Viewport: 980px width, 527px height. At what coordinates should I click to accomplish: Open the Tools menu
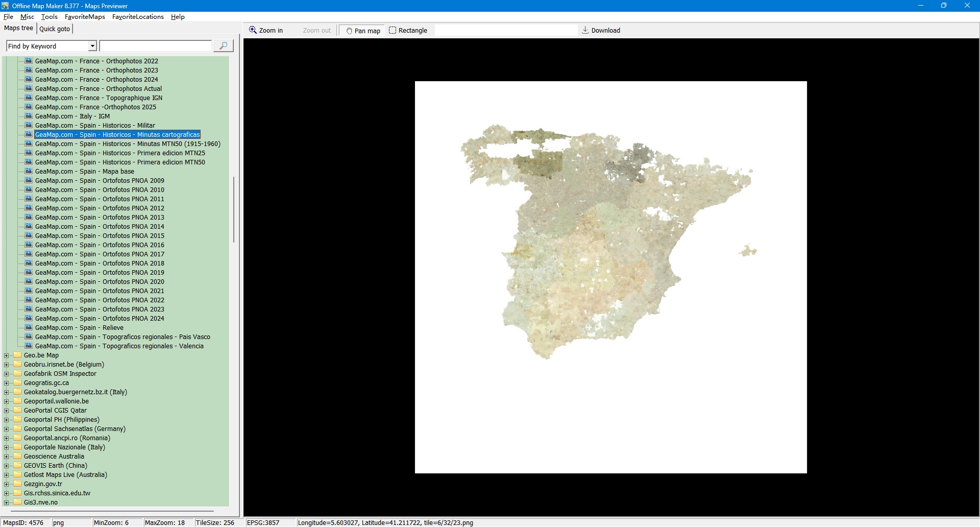(x=49, y=17)
